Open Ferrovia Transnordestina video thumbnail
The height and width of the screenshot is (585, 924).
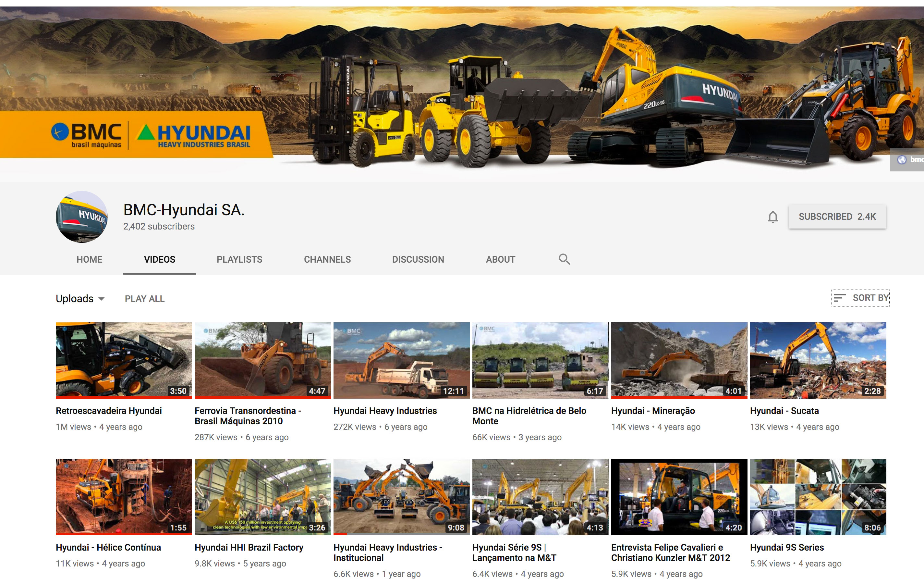click(x=262, y=360)
